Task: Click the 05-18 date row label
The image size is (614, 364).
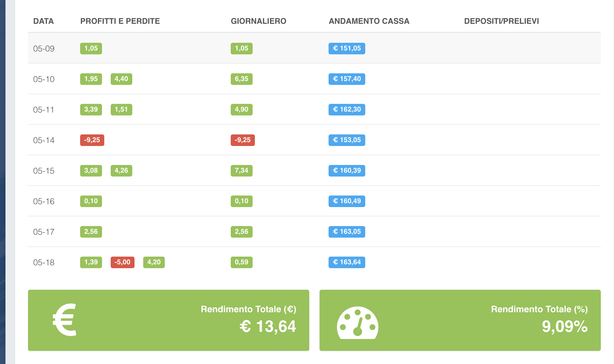Action: (44, 262)
